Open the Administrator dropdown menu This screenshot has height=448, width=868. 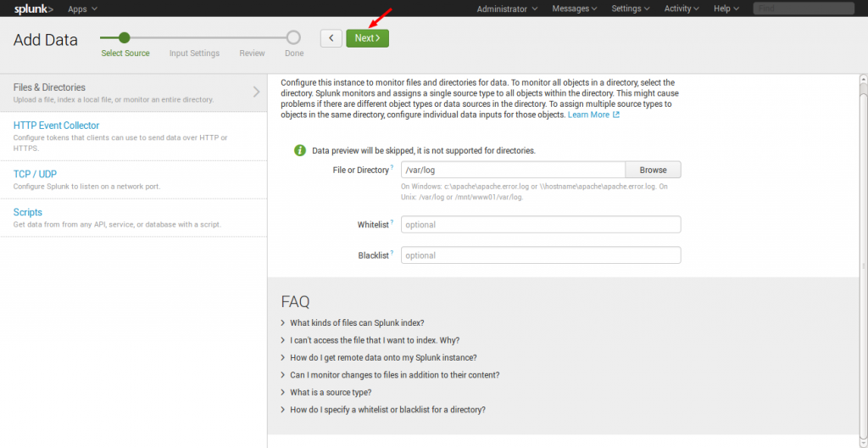tap(507, 8)
